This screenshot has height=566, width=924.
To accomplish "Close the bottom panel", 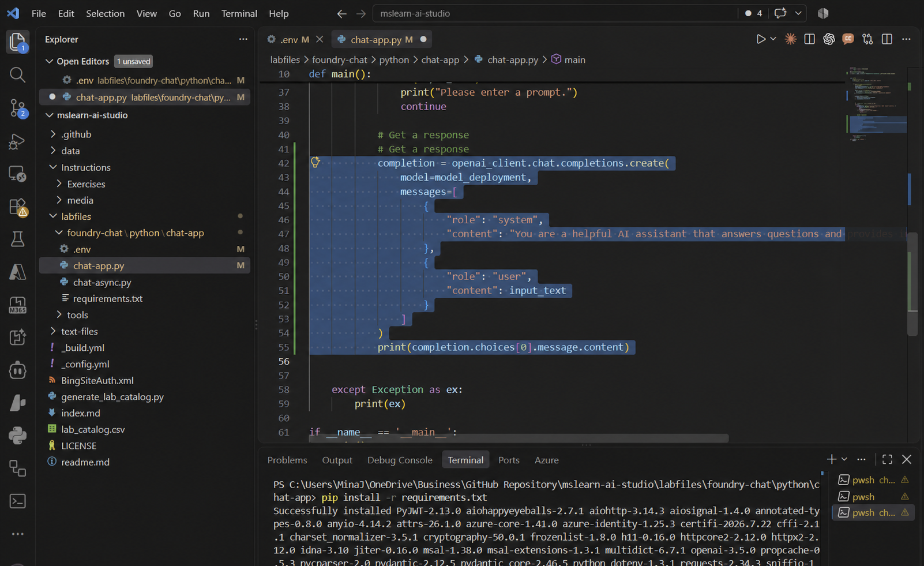I will pos(907,459).
